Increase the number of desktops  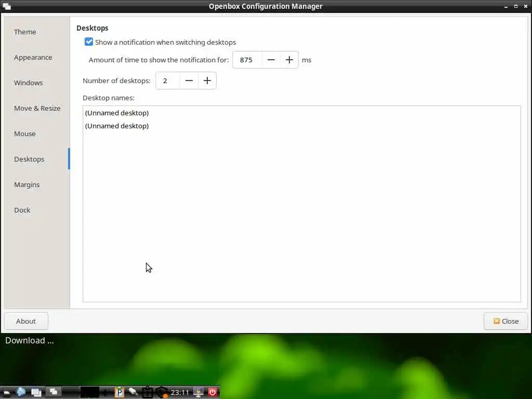pos(207,81)
